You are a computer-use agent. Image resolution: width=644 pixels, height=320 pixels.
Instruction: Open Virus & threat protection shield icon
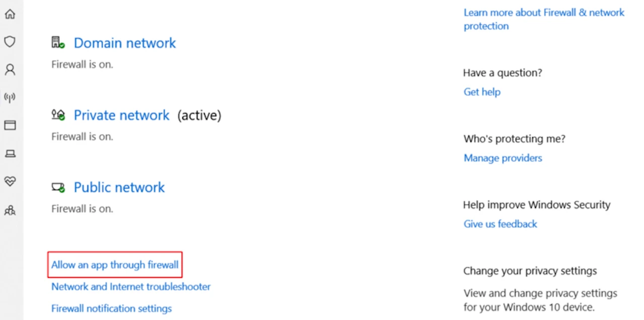[x=10, y=42]
